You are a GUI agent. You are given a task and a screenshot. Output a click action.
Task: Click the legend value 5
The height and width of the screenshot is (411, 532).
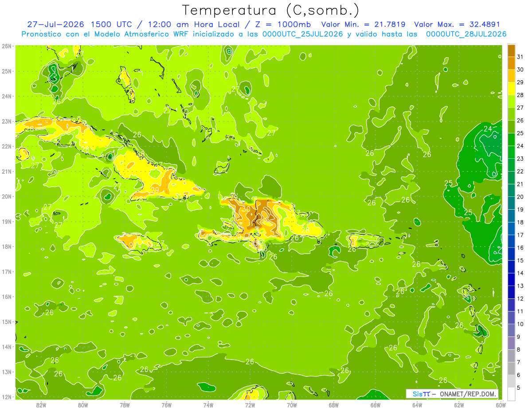[519, 388]
